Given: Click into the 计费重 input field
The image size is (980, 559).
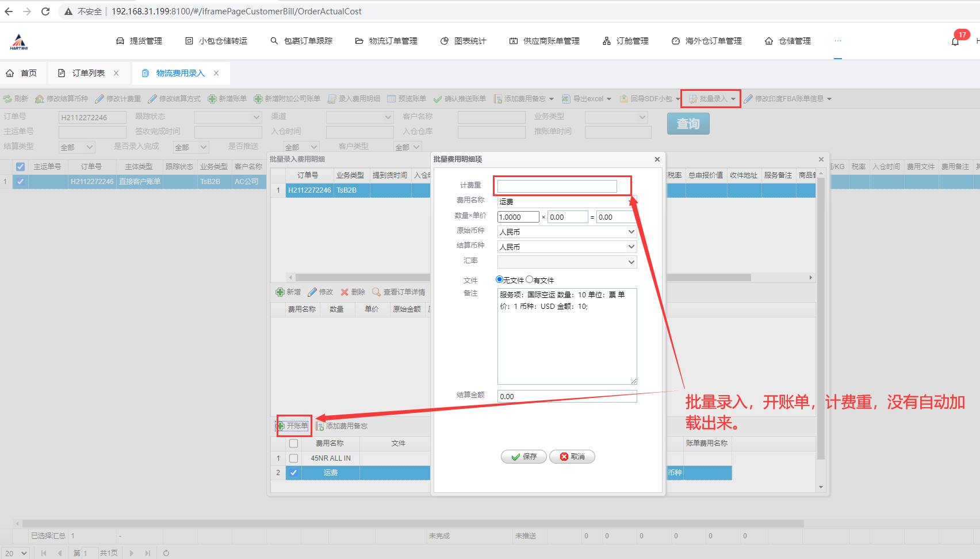Looking at the screenshot, I should (557, 186).
